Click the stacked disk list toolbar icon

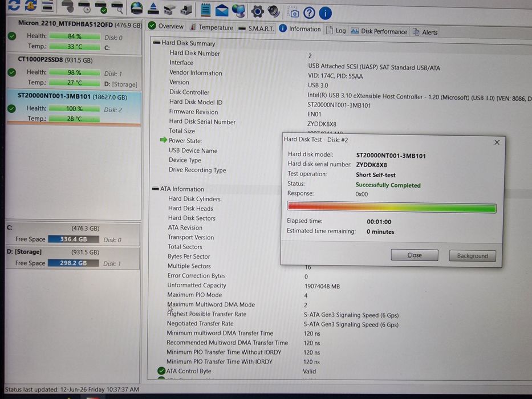[x=47, y=6]
